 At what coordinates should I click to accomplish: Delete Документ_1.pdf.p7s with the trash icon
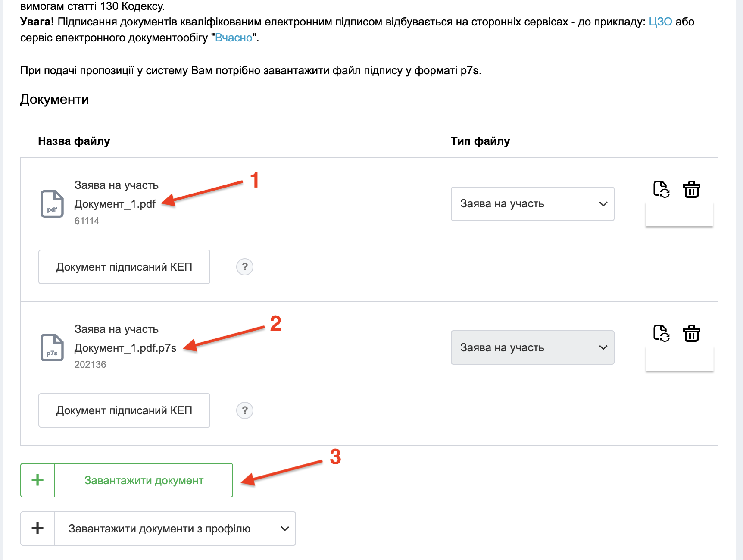(x=691, y=333)
